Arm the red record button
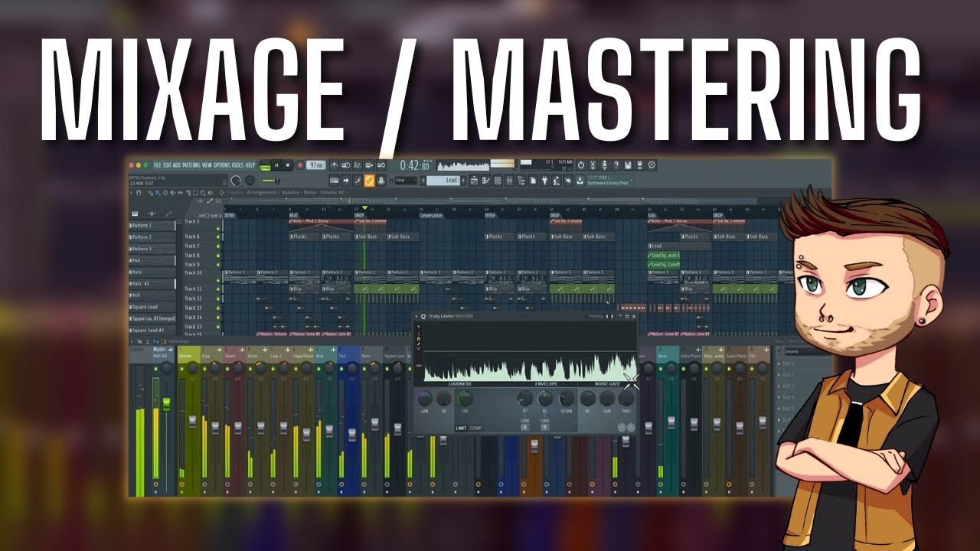980x551 pixels. (300, 165)
